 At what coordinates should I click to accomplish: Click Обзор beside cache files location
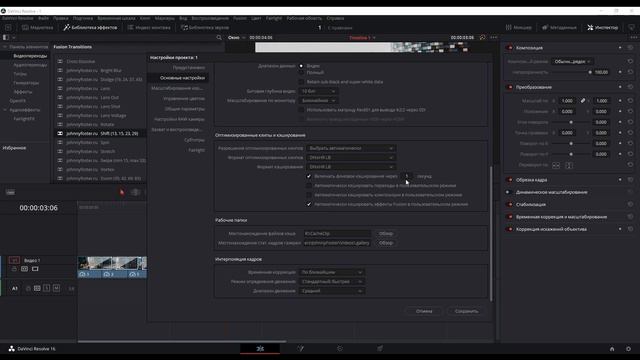click(386, 233)
